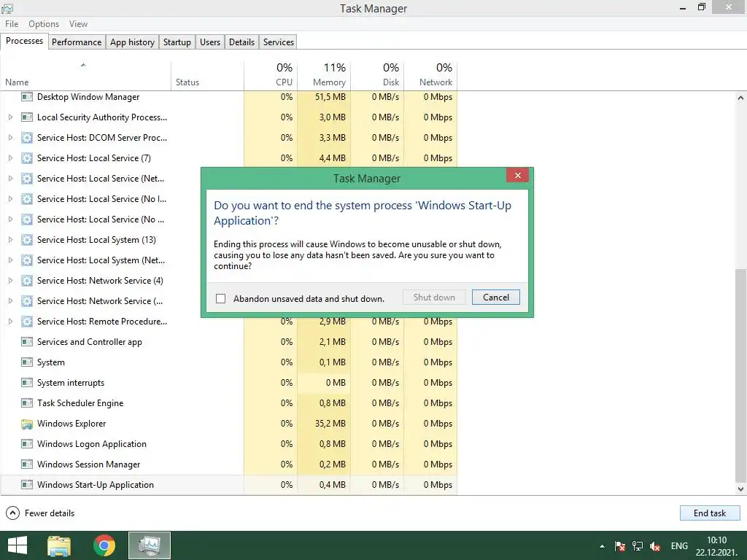Sort by the Name column header
Viewport: 747px width, 560px height.
(x=86, y=75)
